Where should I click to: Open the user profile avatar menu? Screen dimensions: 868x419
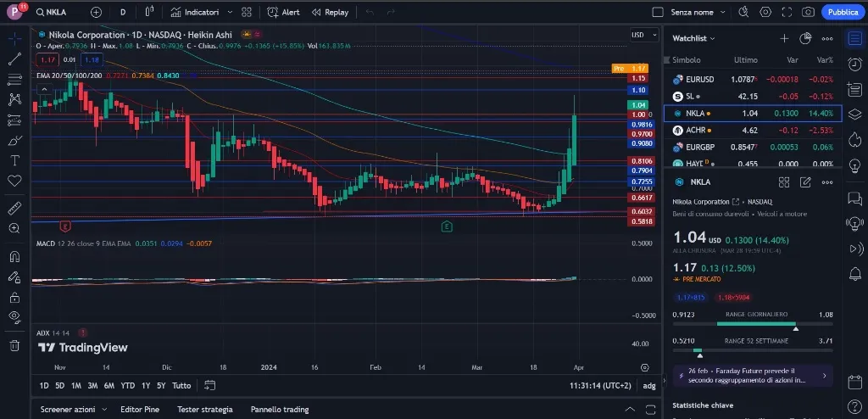point(14,12)
